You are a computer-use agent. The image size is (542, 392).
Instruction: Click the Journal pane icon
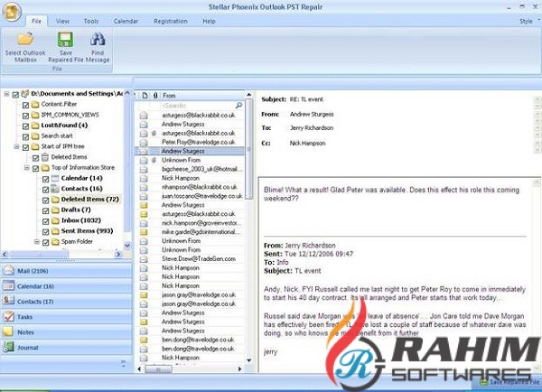tap(8, 347)
